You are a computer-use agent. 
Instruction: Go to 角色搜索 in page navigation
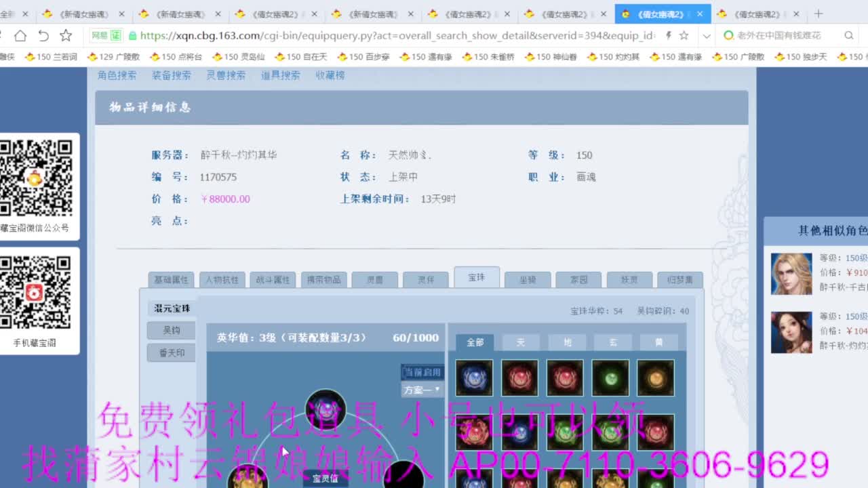pos(117,75)
